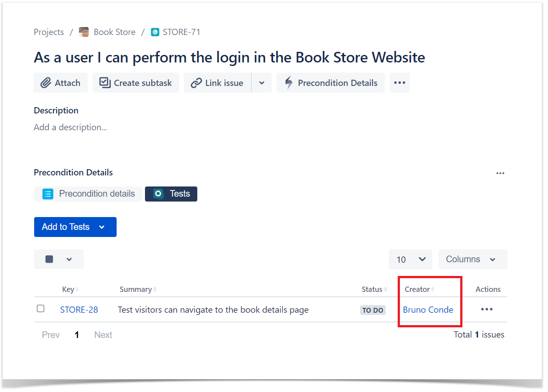Image resolution: width=548 pixels, height=392 pixels.
Task: Sort the table by Creator column
Action: pyautogui.click(x=420, y=289)
